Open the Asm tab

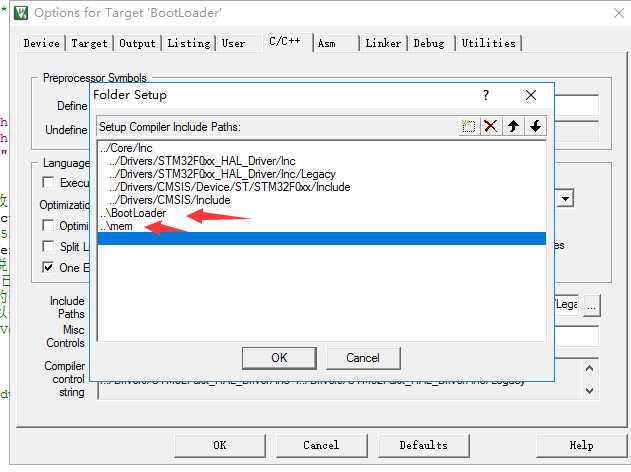click(326, 43)
